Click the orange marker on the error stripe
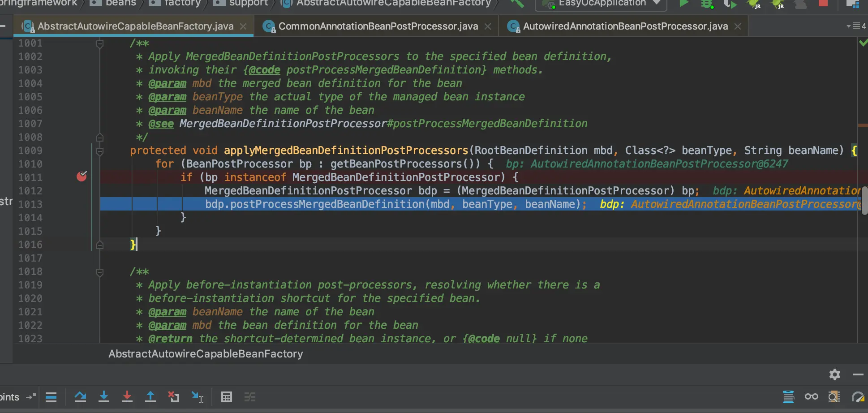 [863, 125]
